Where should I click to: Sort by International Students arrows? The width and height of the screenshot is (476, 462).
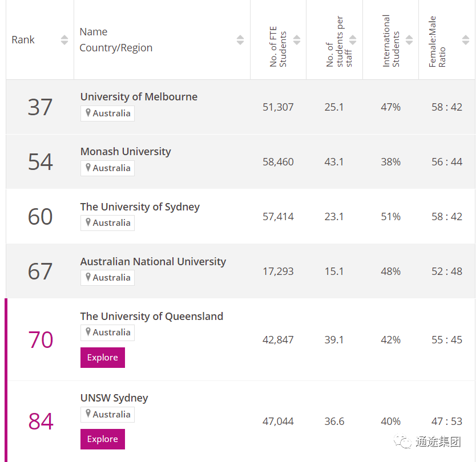coord(409,40)
